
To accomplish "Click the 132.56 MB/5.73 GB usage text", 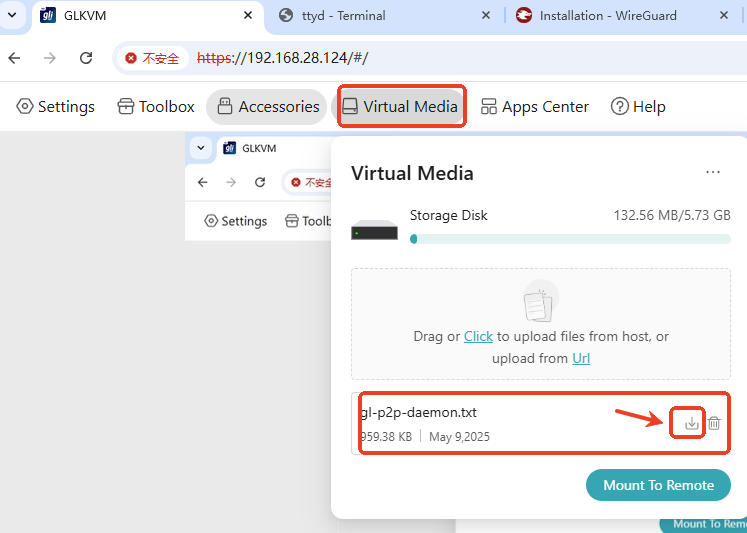I will [x=672, y=215].
